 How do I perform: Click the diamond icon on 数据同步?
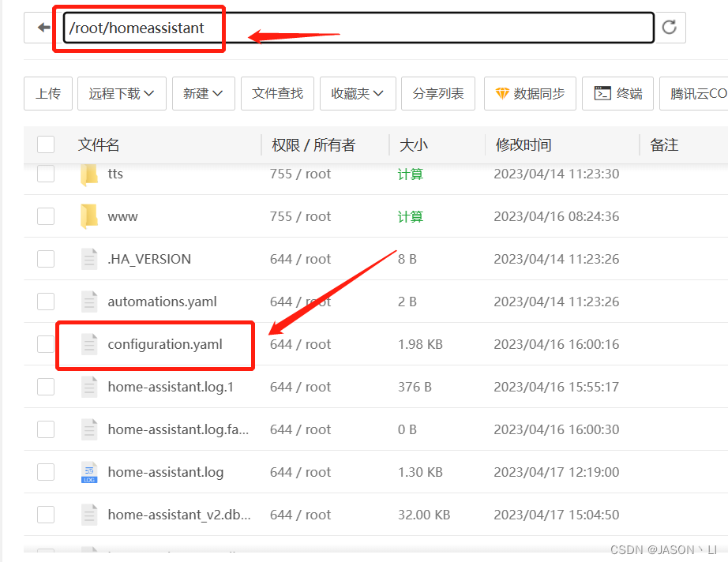pos(502,94)
